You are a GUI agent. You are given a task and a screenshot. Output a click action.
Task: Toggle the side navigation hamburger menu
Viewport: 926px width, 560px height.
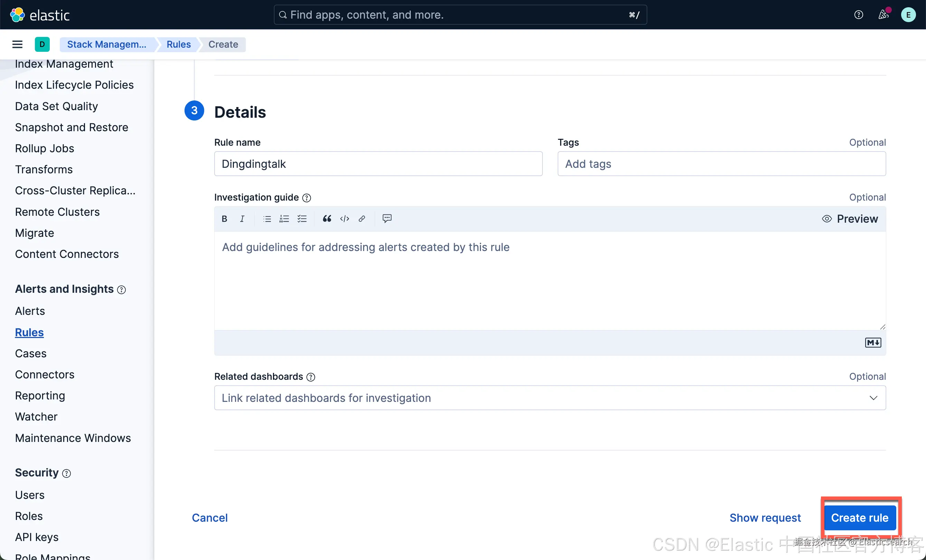click(17, 44)
